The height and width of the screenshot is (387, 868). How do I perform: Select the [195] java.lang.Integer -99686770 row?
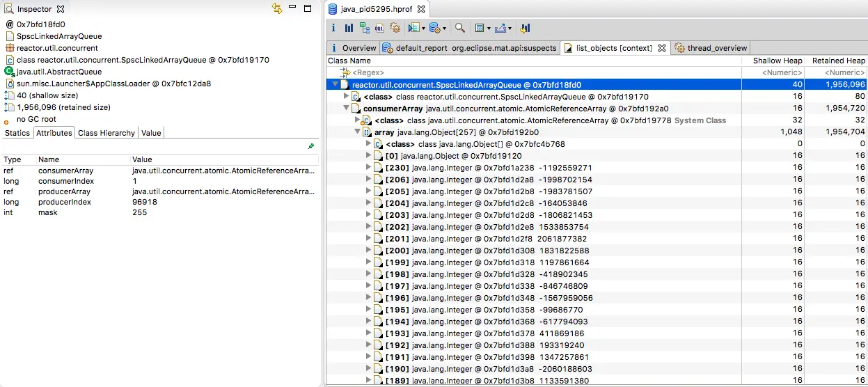tap(597, 310)
